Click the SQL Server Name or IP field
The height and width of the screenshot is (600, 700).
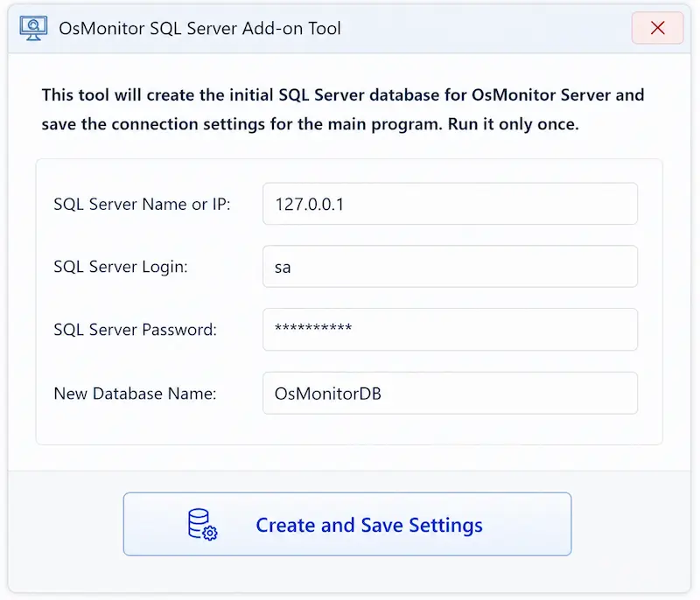coord(450,204)
